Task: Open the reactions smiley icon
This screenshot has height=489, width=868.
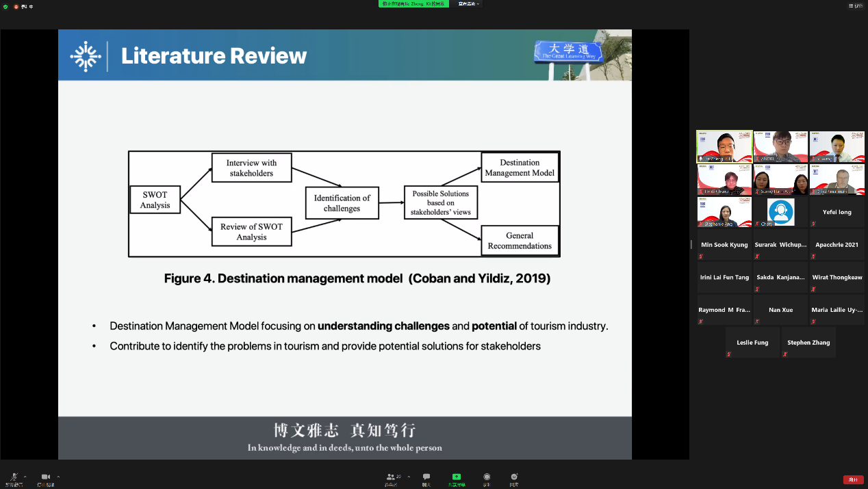Action: click(x=513, y=477)
